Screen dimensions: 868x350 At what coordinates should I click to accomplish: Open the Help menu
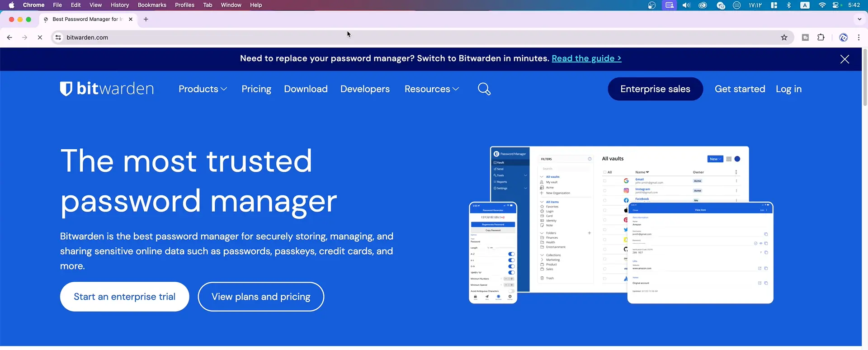(x=256, y=5)
